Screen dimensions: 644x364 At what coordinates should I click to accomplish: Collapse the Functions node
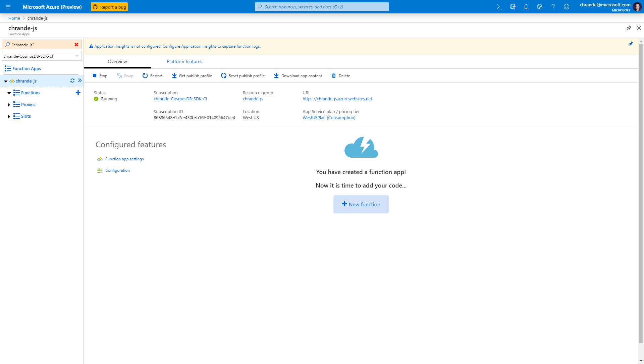point(9,93)
